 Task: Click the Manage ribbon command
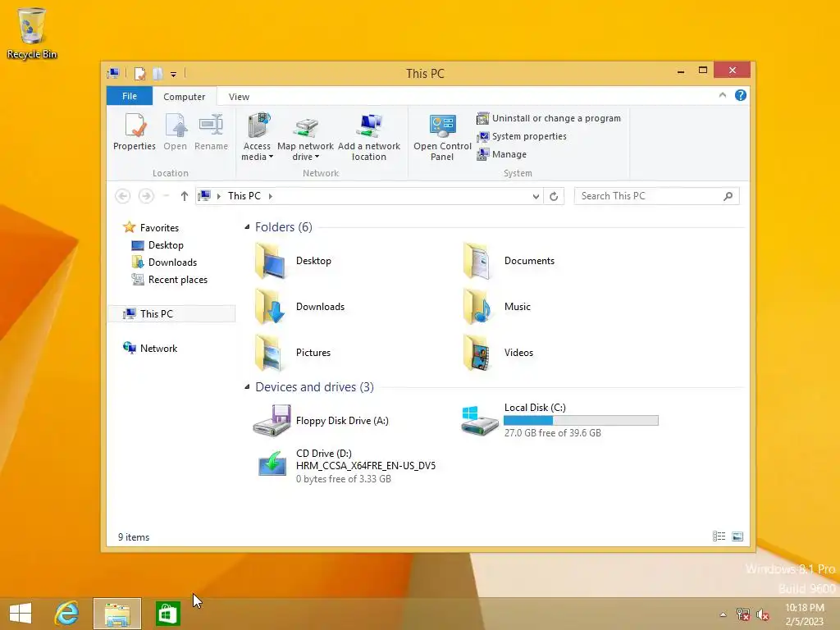point(501,154)
